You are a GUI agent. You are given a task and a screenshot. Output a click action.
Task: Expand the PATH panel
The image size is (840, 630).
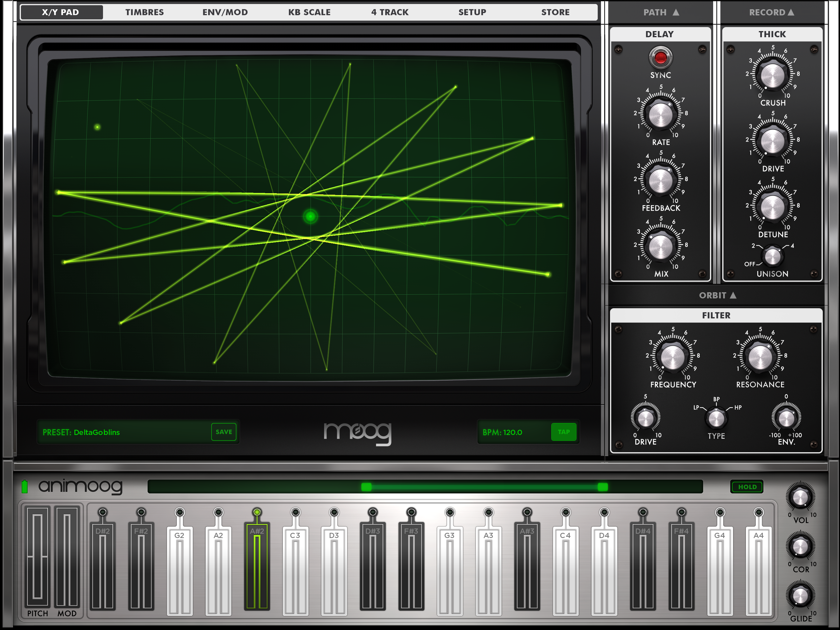(x=661, y=13)
